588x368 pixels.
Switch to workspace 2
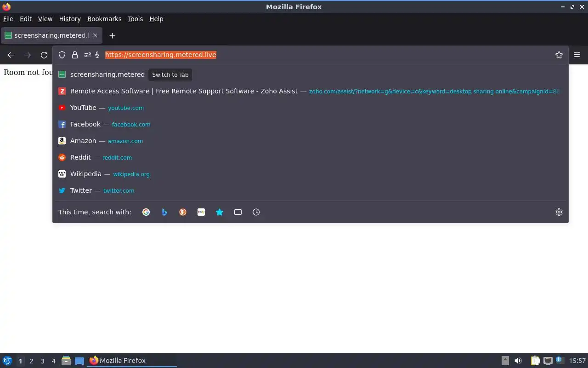(x=31, y=361)
